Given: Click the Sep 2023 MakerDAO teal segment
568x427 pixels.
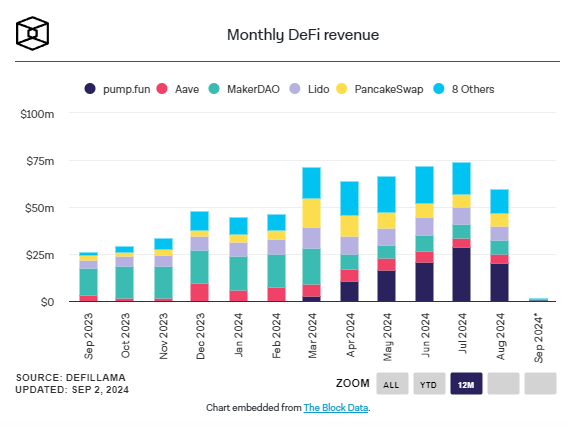Looking at the screenshot, I should tap(88, 282).
